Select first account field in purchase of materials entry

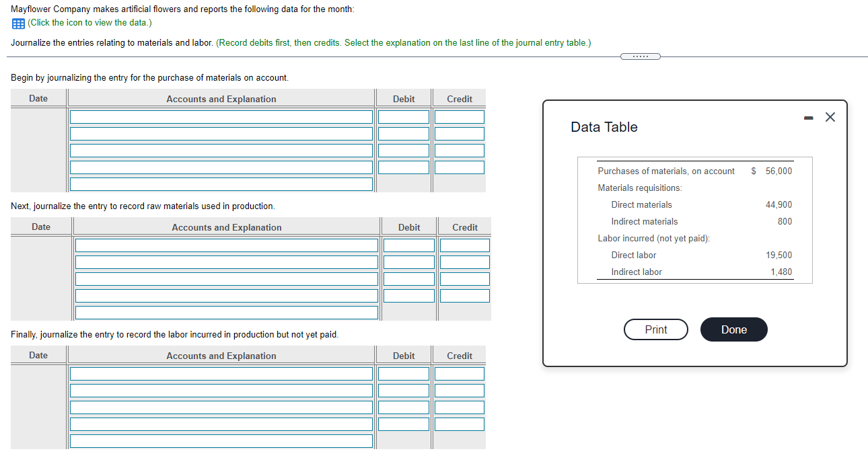[221, 117]
